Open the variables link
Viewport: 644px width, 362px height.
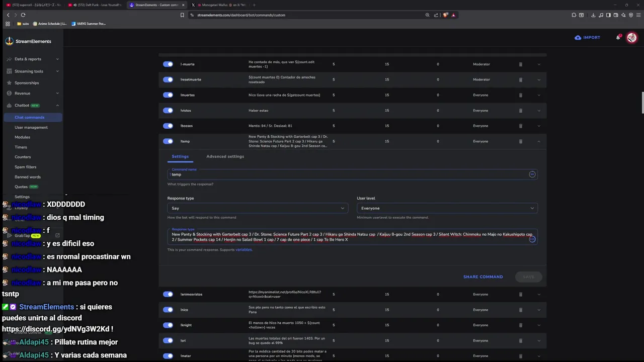tap(244, 250)
